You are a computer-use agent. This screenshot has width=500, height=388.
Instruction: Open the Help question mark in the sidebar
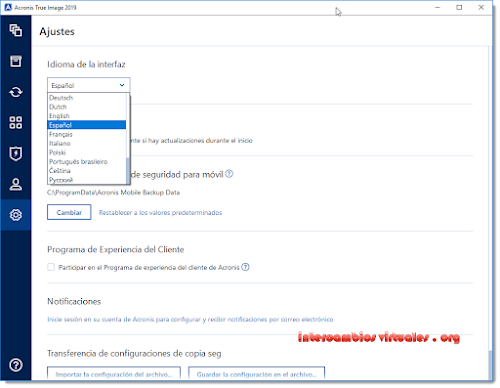[x=16, y=365]
